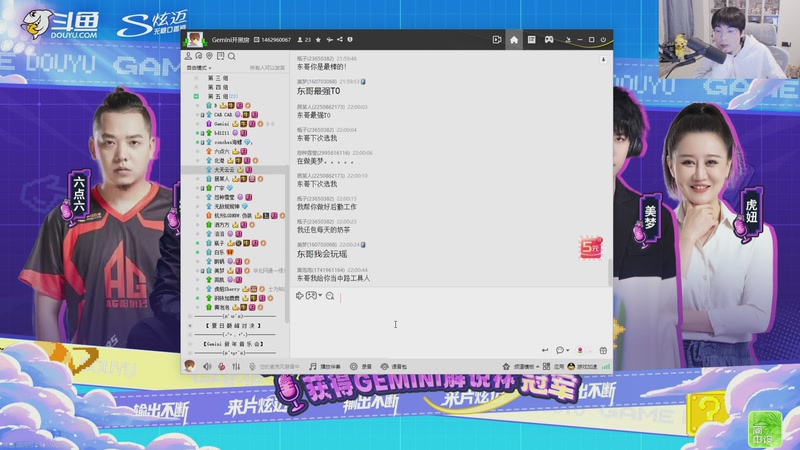Click the shield info icon in header
800x450 pixels.
coord(350,39)
